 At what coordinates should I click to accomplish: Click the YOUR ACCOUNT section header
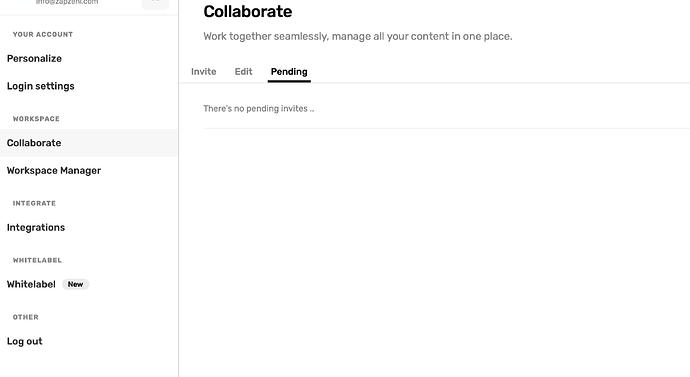[43, 34]
